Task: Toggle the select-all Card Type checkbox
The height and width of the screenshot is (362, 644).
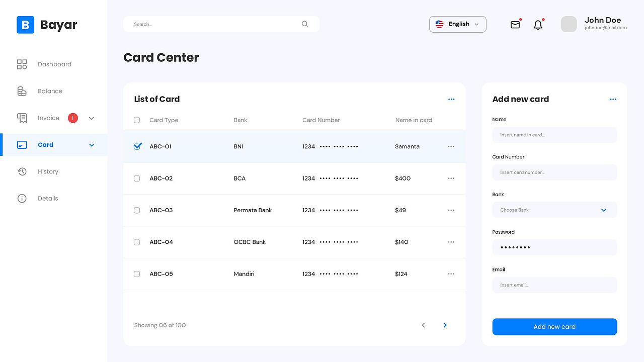Action: click(x=137, y=120)
